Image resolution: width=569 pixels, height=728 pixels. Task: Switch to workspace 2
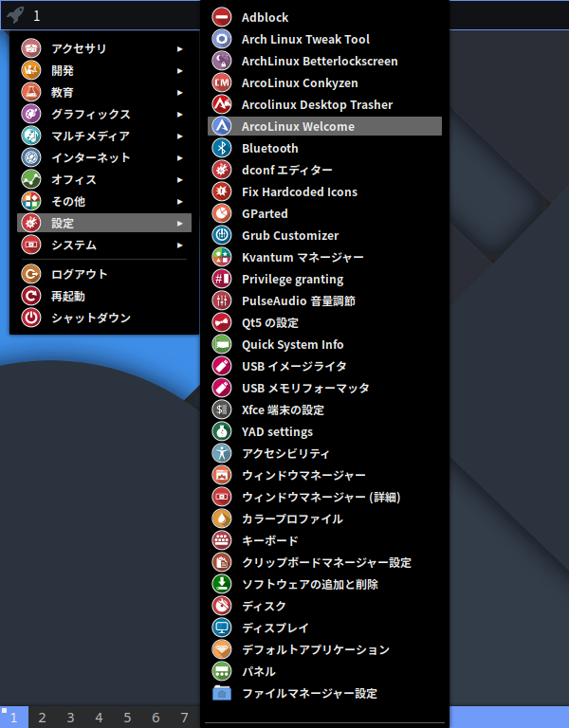tap(43, 718)
